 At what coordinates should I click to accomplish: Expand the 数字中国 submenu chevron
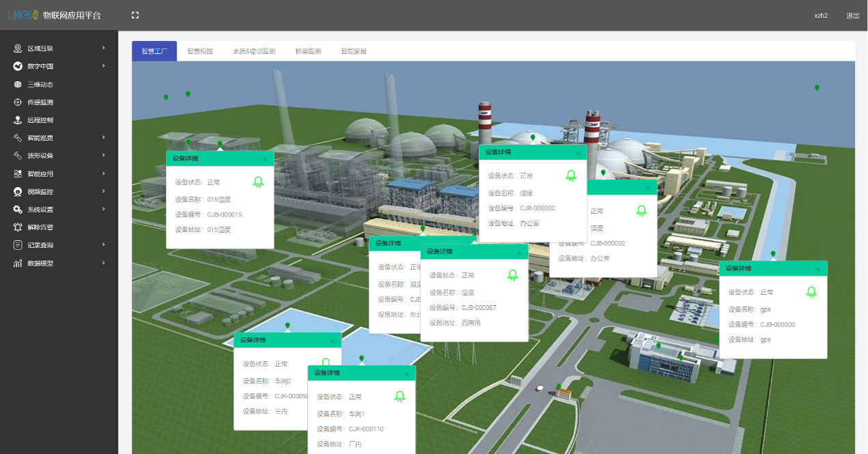tap(104, 66)
